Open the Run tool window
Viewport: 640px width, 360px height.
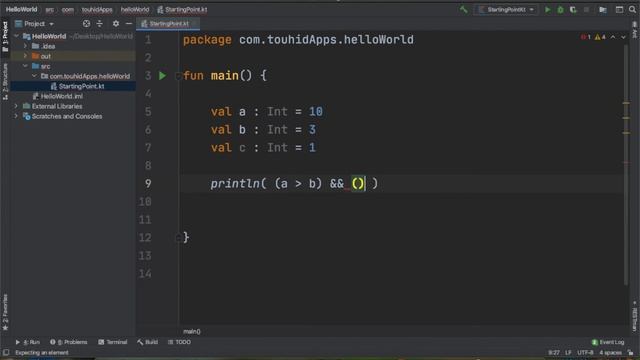click(x=28, y=342)
